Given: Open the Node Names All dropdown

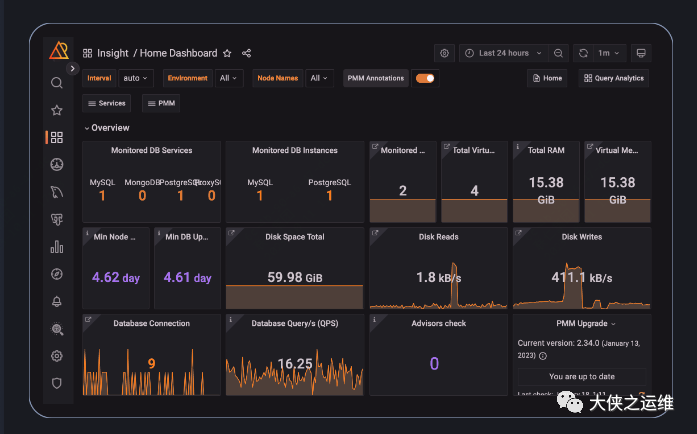Looking at the screenshot, I should (x=319, y=78).
